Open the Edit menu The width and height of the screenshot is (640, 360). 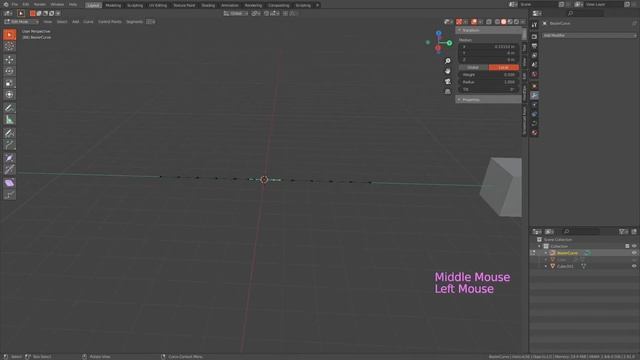click(x=26, y=4)
